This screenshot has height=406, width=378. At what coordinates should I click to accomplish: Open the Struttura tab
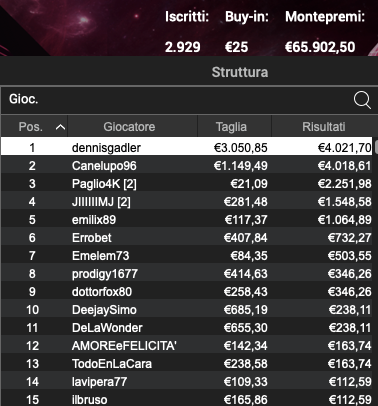[240, 72]
